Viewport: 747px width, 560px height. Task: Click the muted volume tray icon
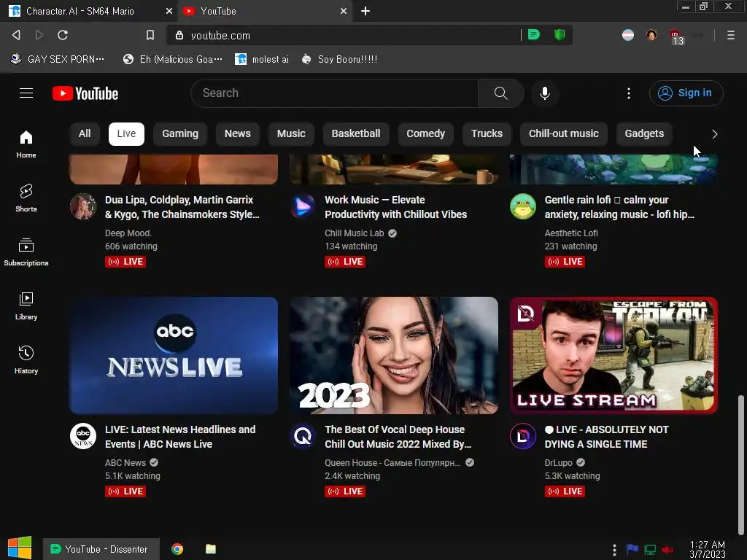coord(667,550)
